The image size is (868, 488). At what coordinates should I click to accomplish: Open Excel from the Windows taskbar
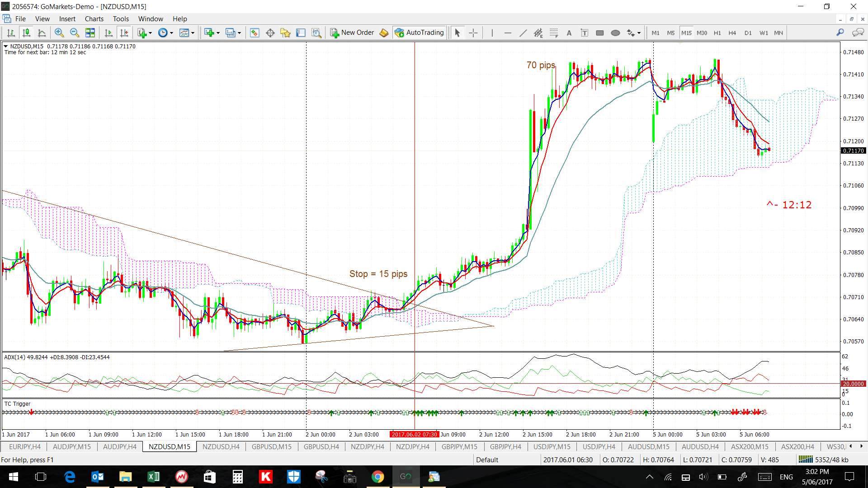click(153, 477)
